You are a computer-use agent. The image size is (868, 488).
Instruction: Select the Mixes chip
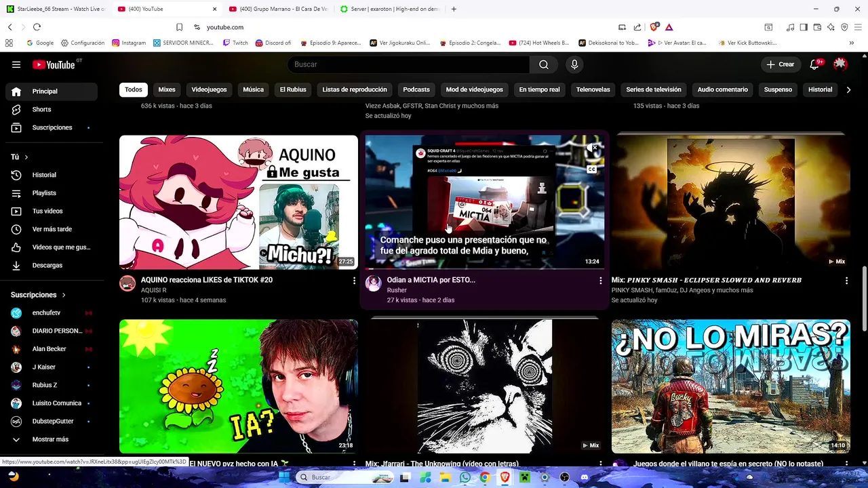click(167, 89)
